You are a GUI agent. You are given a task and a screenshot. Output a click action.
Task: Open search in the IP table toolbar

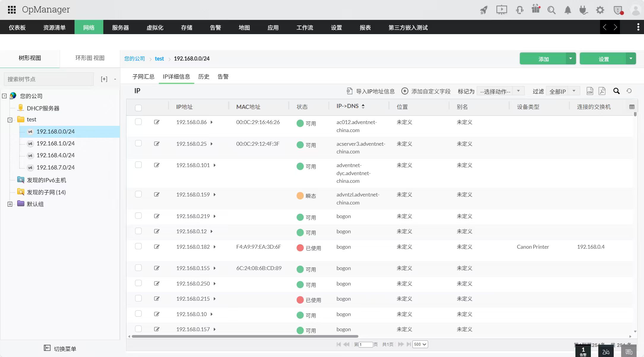pyautogui.click(x=616, y=91)
